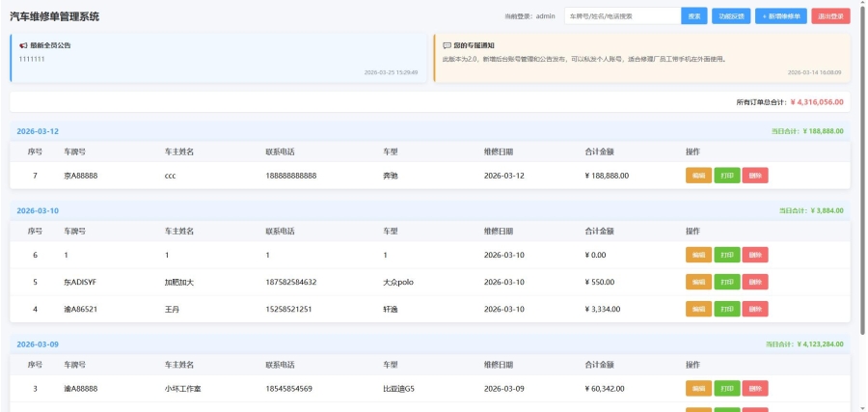Viewport: 868px width, 412px height.
Task: Edit 王丹's 渝A86521 轩逸 order
Action: point(698,309)
